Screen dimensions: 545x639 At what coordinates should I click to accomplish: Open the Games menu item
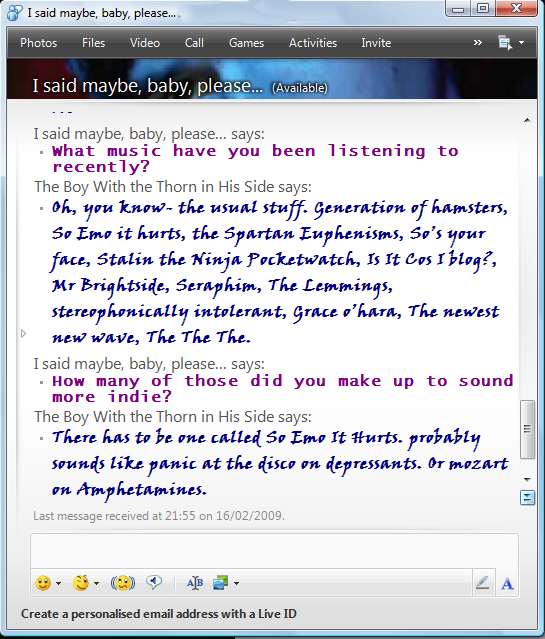tap(246, 43)
